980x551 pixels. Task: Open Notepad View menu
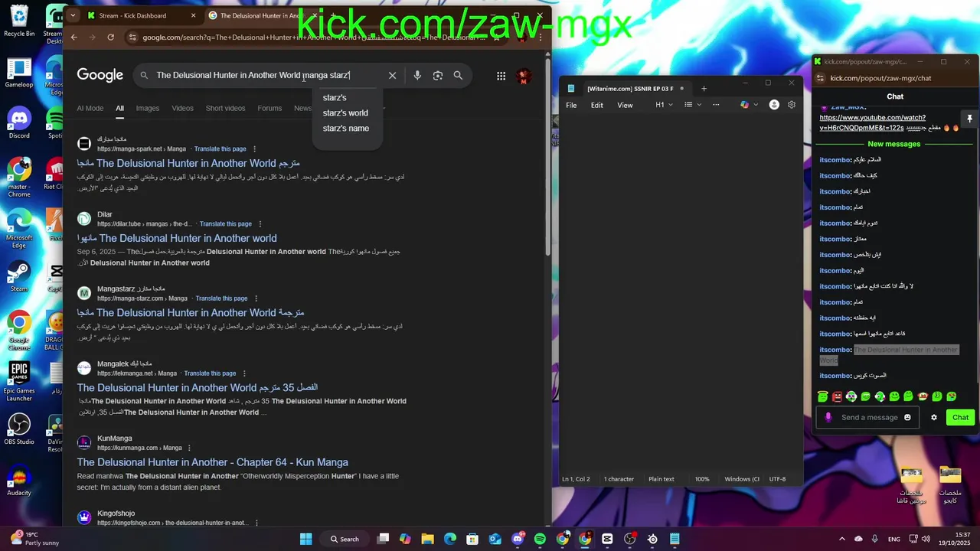pyautogui.click(x=625, y=105)
